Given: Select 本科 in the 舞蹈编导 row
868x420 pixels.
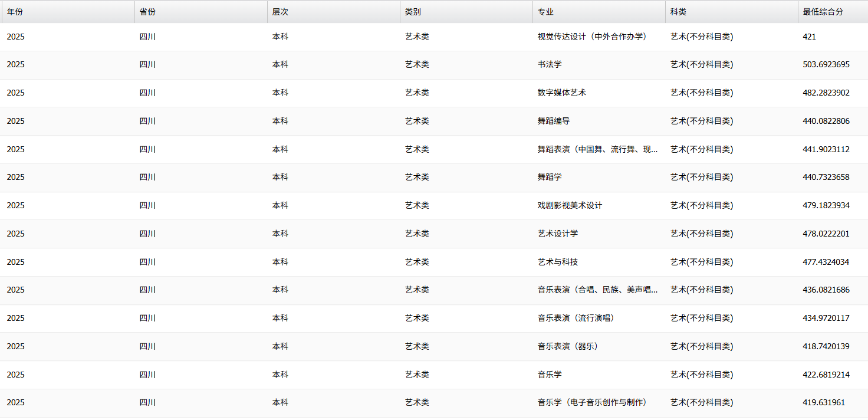Looking at the screenshot, I should point(280,121).
